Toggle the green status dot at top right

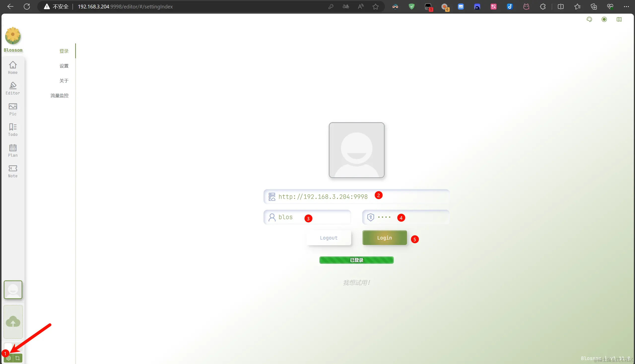[604, 19]
